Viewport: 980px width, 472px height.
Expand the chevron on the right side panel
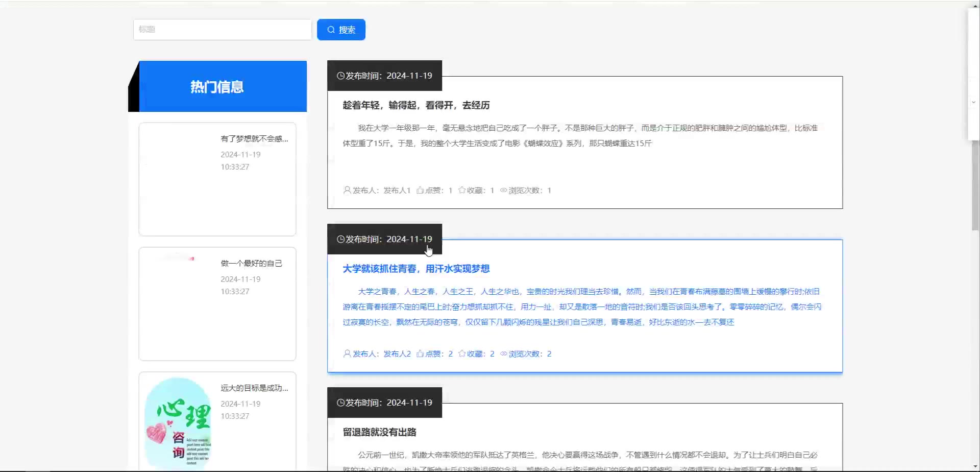(973, 102)
